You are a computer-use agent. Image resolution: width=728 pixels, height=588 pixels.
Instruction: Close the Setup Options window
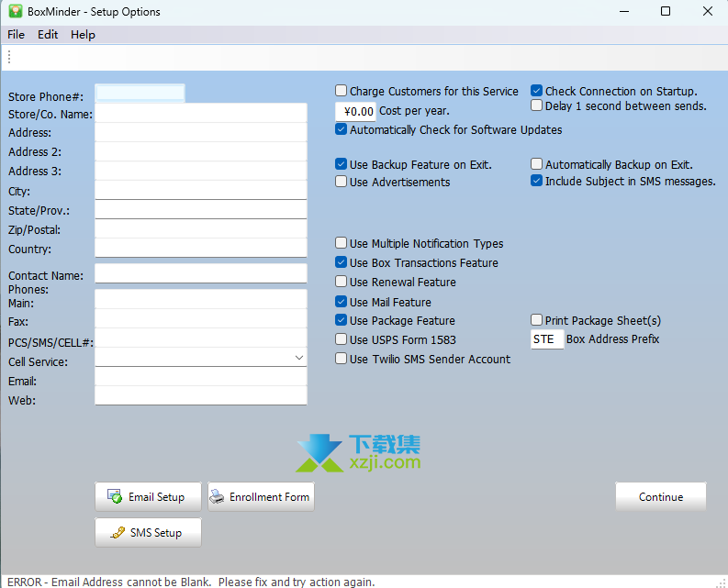(x=708, y=11)
